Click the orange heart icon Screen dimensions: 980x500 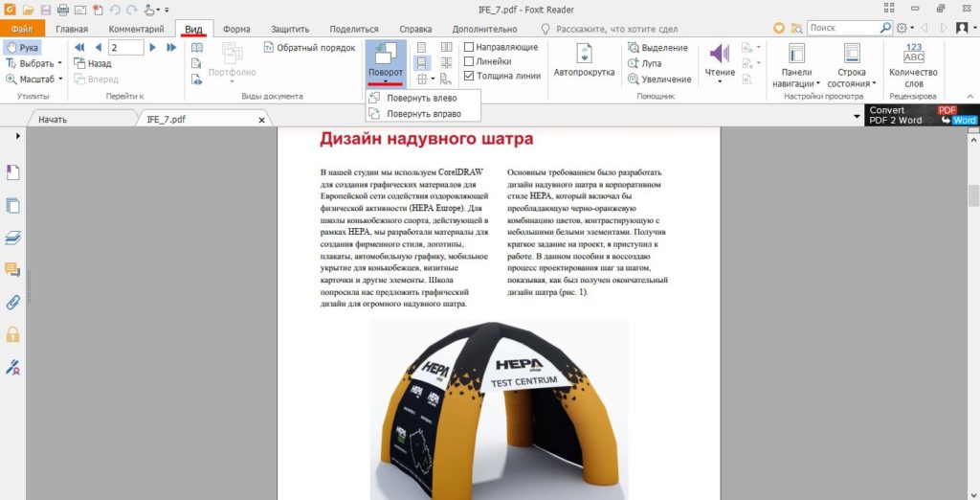pos(779,28)
